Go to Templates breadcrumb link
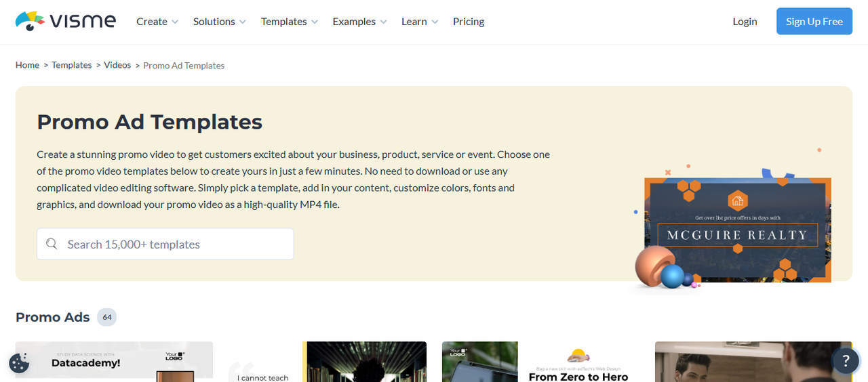The image size is (868, 382). point(72,65)
